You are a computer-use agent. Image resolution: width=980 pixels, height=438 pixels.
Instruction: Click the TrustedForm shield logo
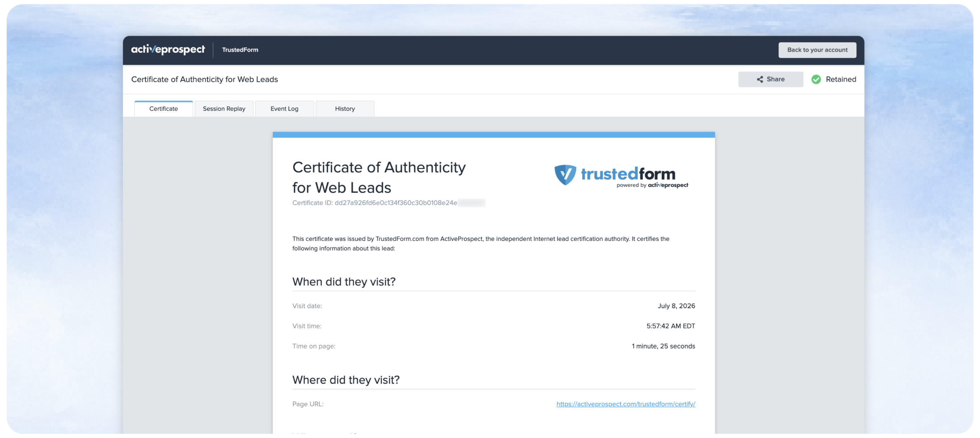(565, 175)
